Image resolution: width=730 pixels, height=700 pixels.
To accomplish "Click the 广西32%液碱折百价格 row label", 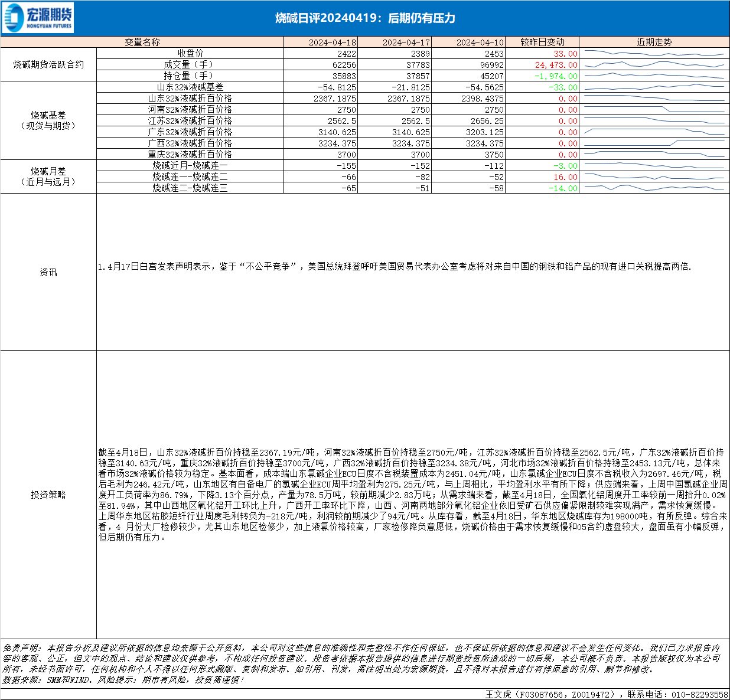I will point(190,143).
